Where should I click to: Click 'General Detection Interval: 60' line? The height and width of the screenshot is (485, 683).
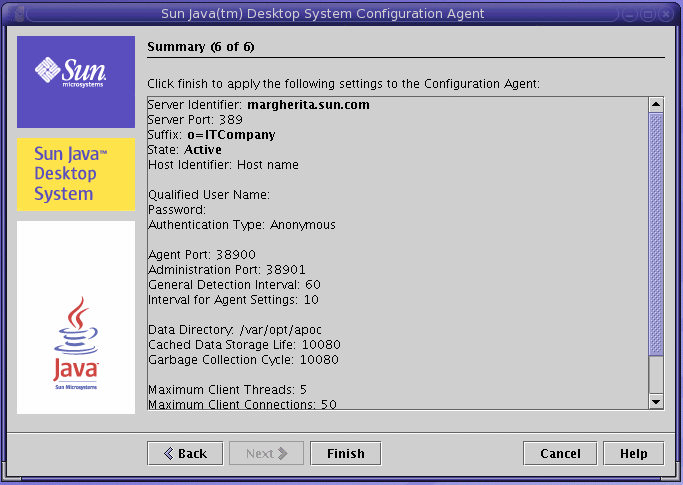click(x=234, y=285)
